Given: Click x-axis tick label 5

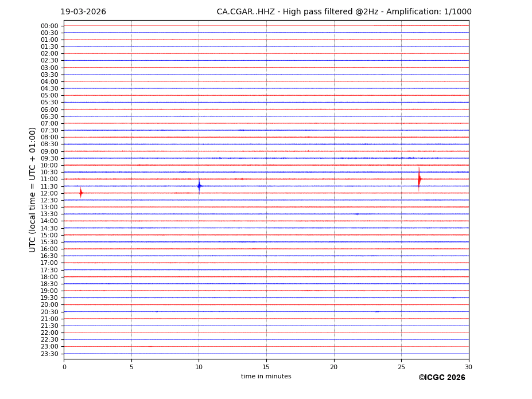Looking at the screenshot, I should [x=131, y=367].
